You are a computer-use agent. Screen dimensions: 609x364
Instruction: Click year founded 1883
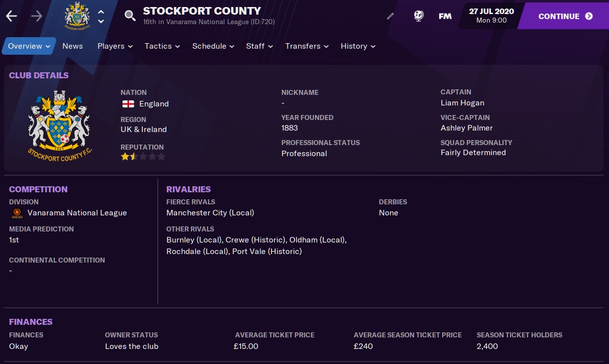pos(289,128)
